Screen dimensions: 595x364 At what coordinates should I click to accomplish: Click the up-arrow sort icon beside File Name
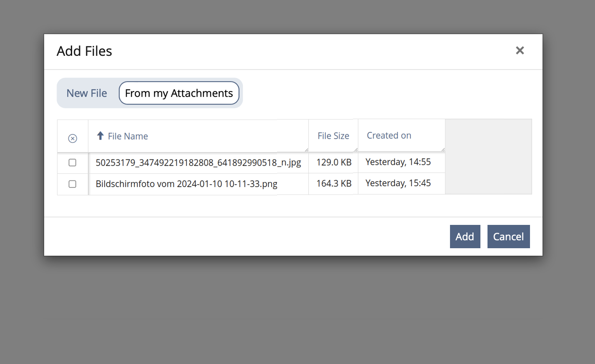(x=100, y=136)
